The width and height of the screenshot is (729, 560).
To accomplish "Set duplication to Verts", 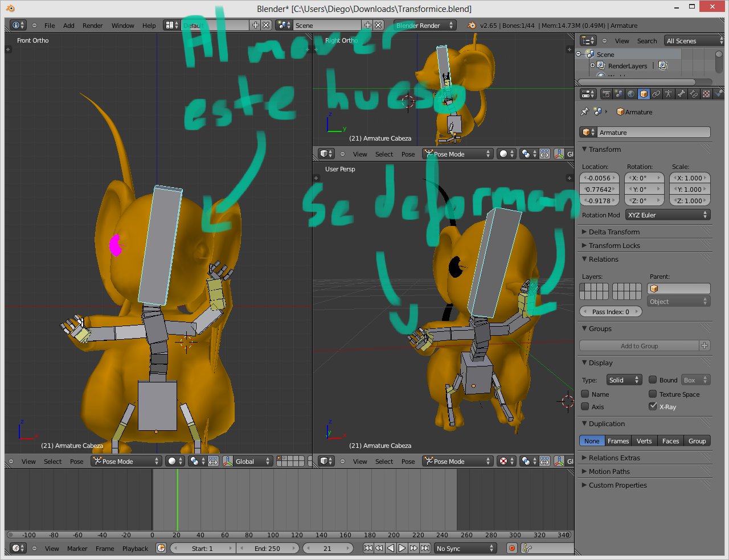I will click(644, 441).
